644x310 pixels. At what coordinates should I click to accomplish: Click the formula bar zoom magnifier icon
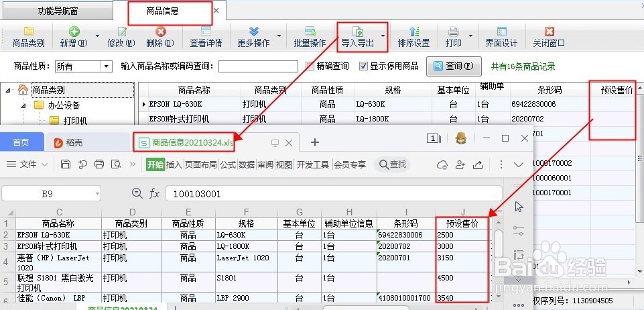137,193
